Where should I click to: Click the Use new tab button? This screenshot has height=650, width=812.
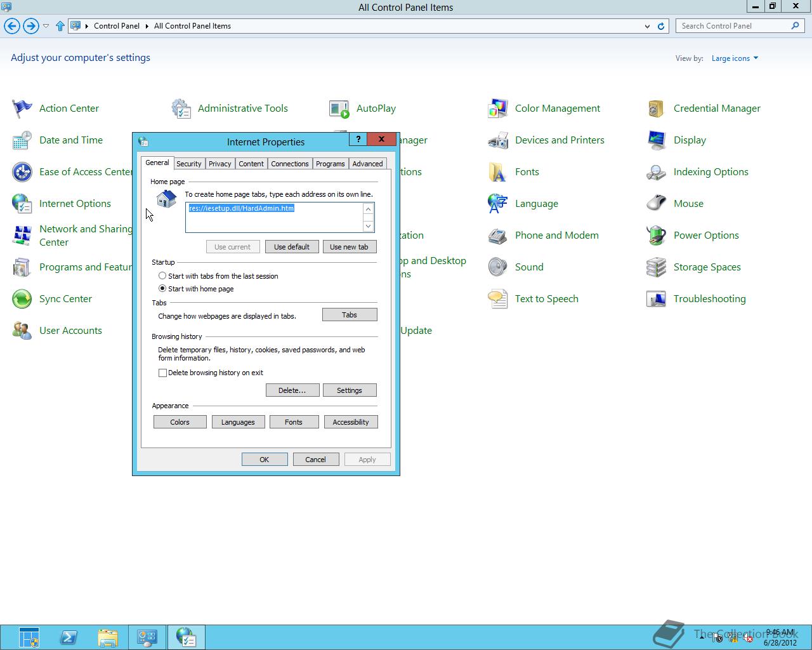(350, 247)
